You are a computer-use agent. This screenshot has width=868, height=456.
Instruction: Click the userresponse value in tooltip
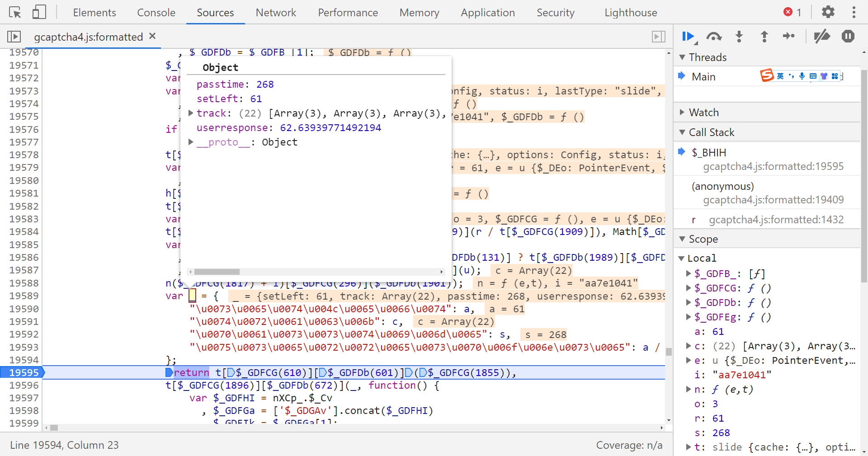tap(330, 127)
